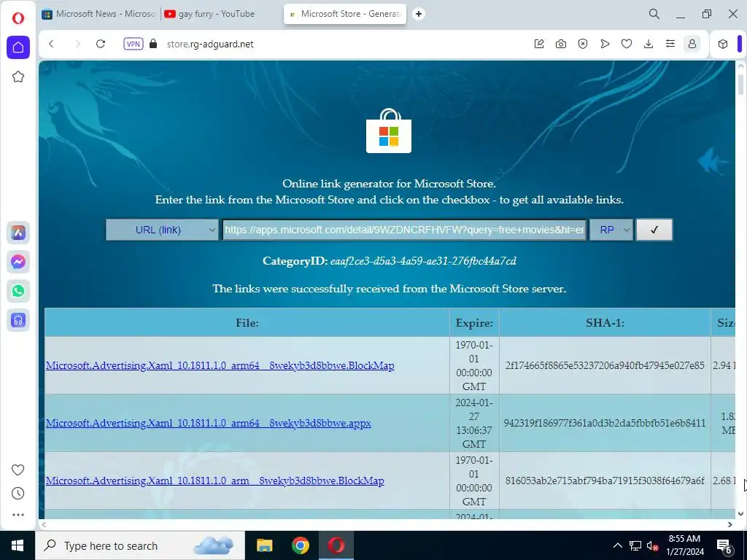Viewport: 747px width, 560px height.
Task: Click the File: column header
Action: point(247,323)
